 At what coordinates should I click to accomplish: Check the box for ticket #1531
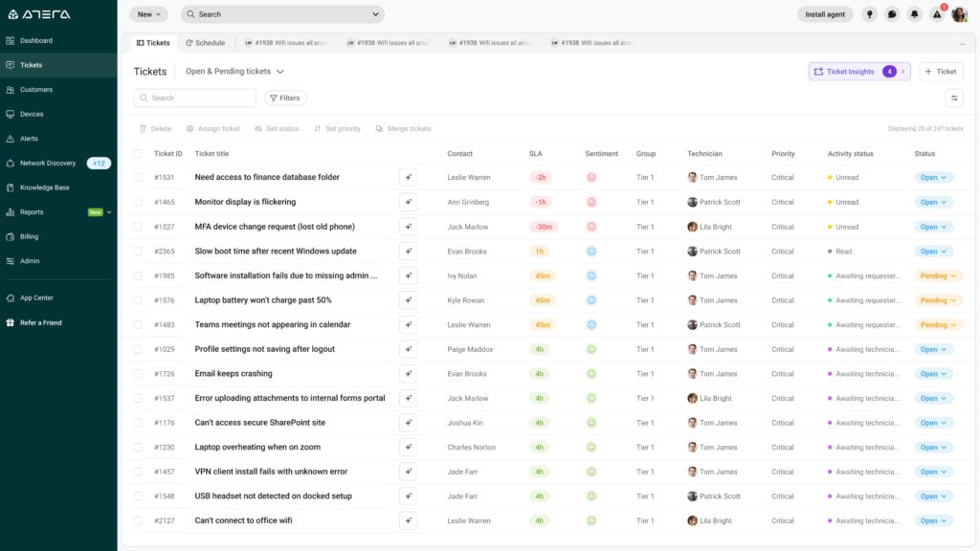pos(138,177)
